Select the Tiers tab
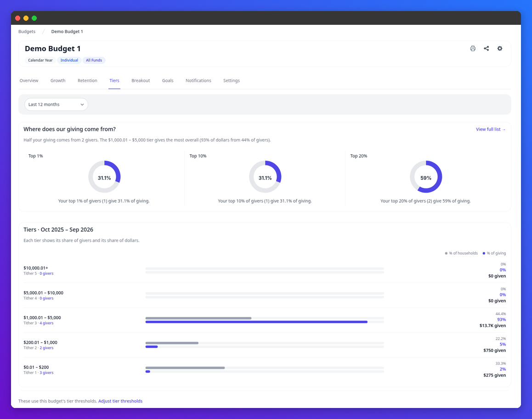Screen dimensions: 532x419 [114, 81]
